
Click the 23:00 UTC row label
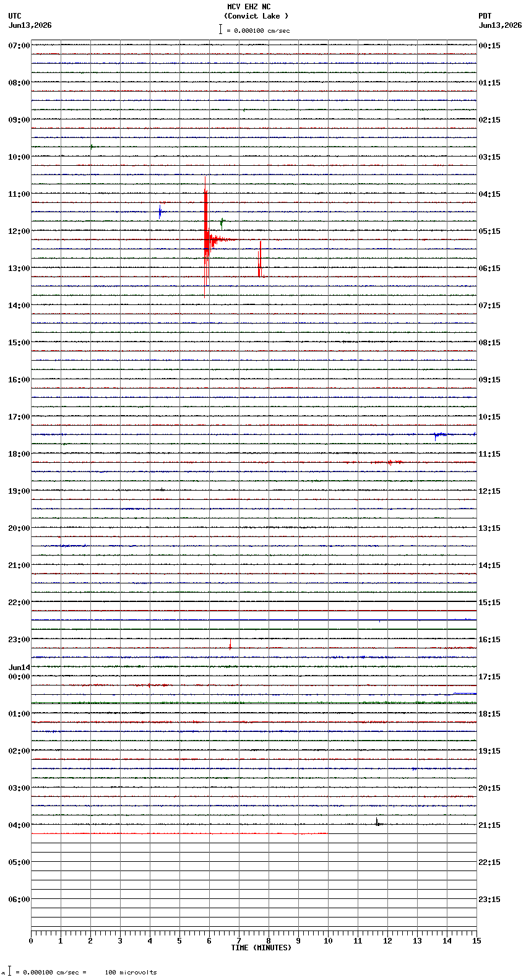click(x=19, y=640)
